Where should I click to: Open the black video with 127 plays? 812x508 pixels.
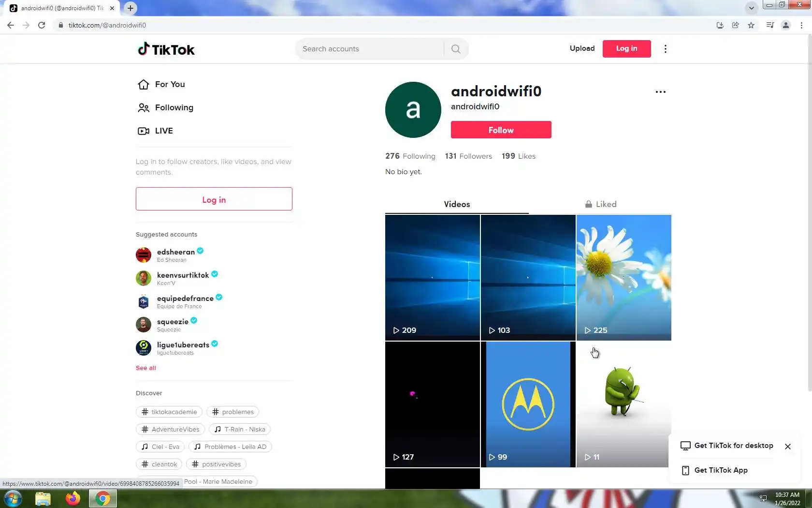[x=433, y=404]
